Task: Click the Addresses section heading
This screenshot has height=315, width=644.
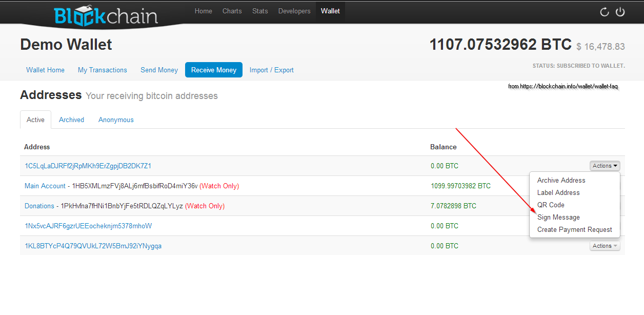Action: point(51,95)
